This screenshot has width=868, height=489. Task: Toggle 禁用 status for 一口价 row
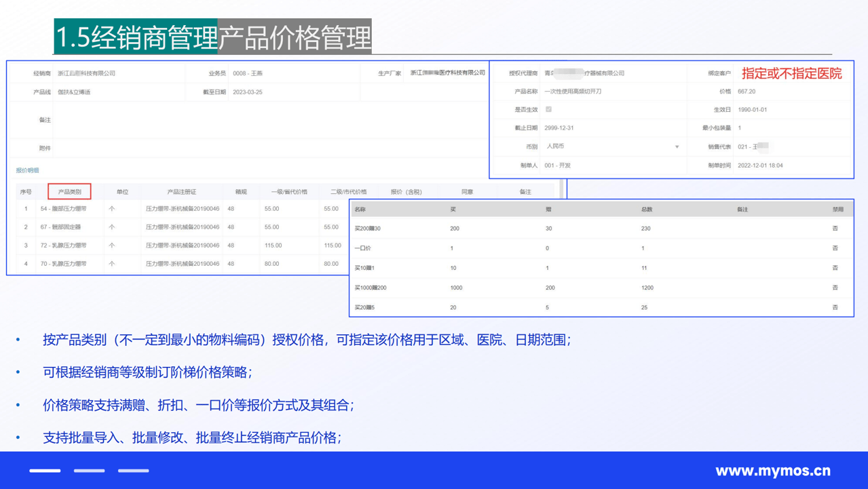coord(834,248)
